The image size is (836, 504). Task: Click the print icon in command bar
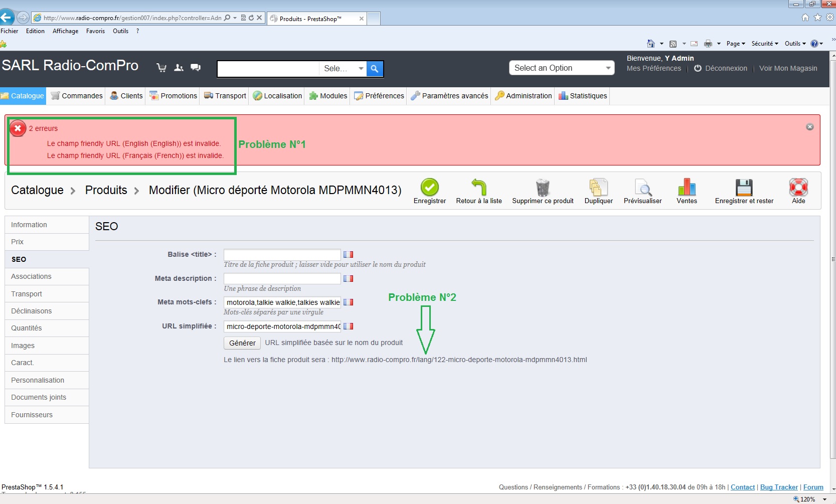pyautogui.click(x=708, y=44)
